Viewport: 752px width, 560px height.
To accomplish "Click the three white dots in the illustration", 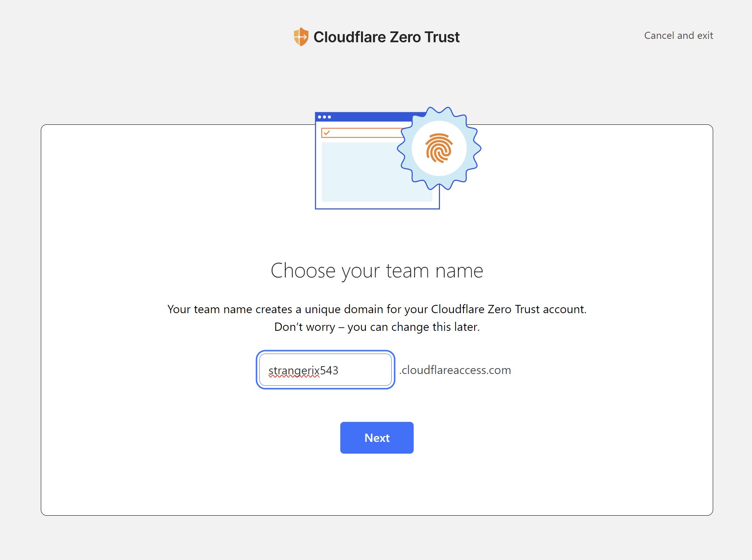I will click(x=324, y=117).
